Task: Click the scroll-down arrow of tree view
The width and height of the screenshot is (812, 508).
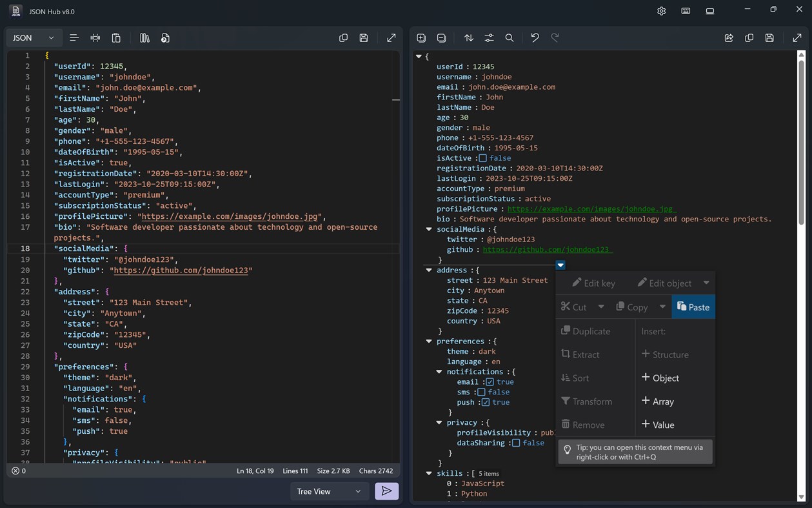Action: tap(802, 497)
